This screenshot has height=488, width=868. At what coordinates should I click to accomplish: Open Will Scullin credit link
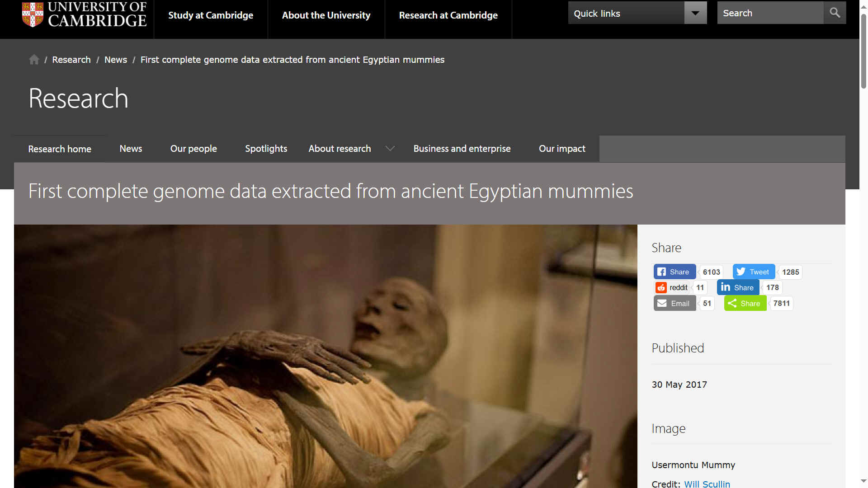coord(707,484)
